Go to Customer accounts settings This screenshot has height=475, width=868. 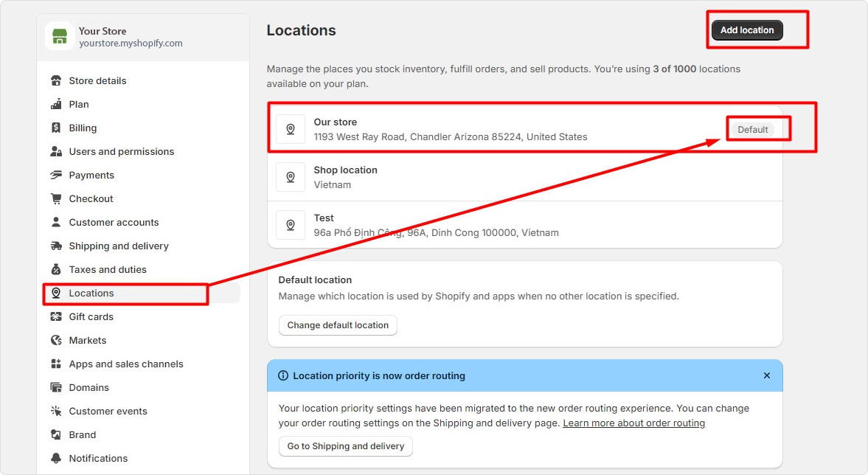(114, 222)
